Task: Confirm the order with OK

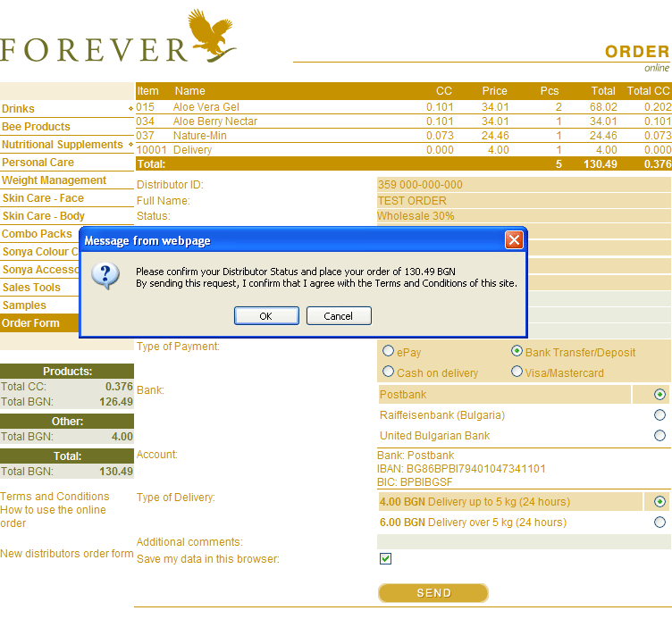Action: [x=266, y=316]
